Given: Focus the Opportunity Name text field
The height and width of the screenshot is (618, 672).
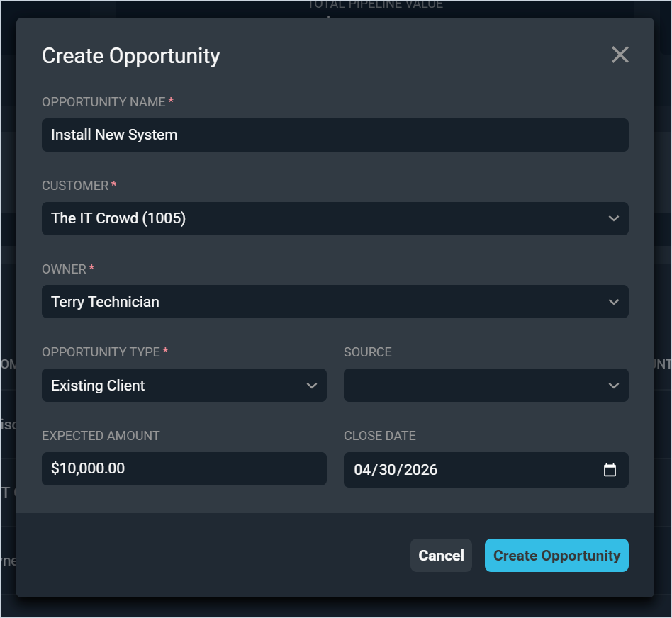Looking at the screenshot, I should click(335, 135).
